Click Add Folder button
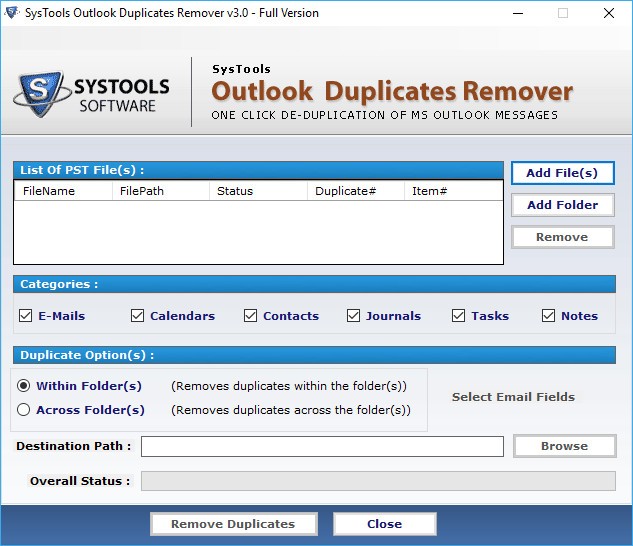 562,205
